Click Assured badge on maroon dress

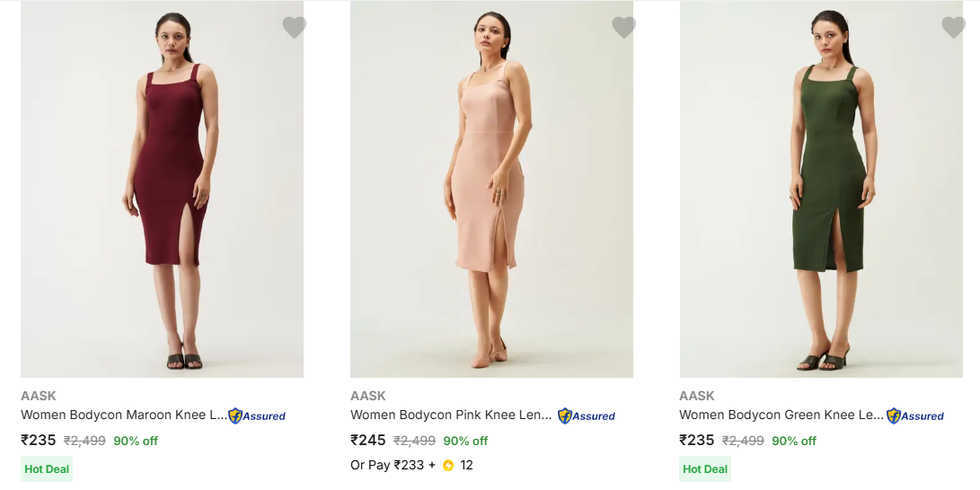click(257, 416)
